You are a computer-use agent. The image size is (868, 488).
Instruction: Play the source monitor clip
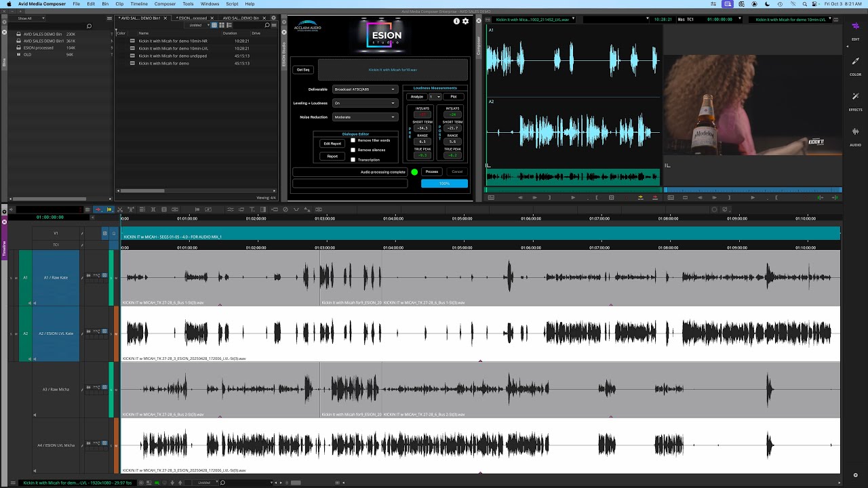click(573, 198)
